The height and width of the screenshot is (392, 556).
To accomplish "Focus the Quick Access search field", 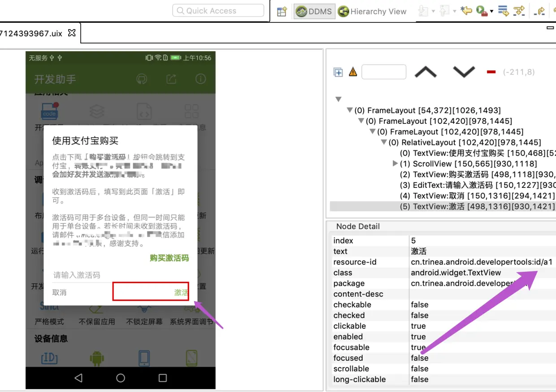I will pyautogui.click(x=218, y=11).
